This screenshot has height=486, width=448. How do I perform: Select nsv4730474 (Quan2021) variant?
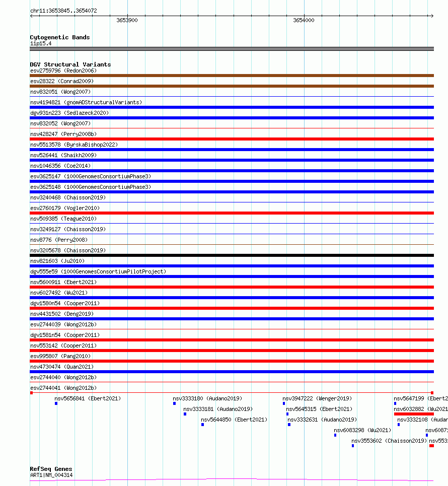click(x=61, y=367)
